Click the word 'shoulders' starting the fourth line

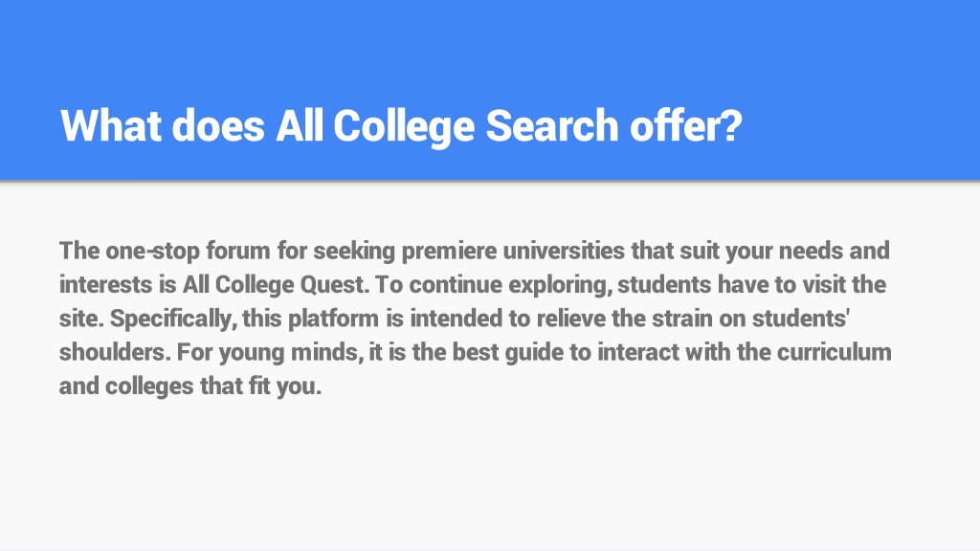[115, 352]
